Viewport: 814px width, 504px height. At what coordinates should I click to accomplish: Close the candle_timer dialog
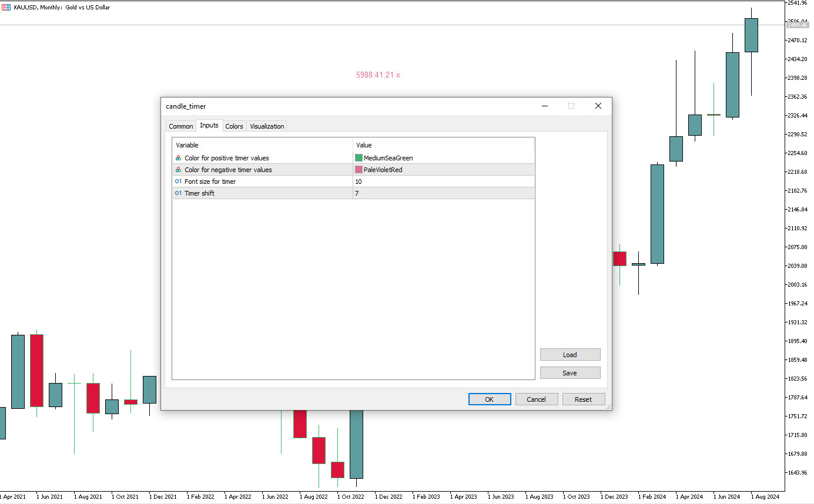598,106
